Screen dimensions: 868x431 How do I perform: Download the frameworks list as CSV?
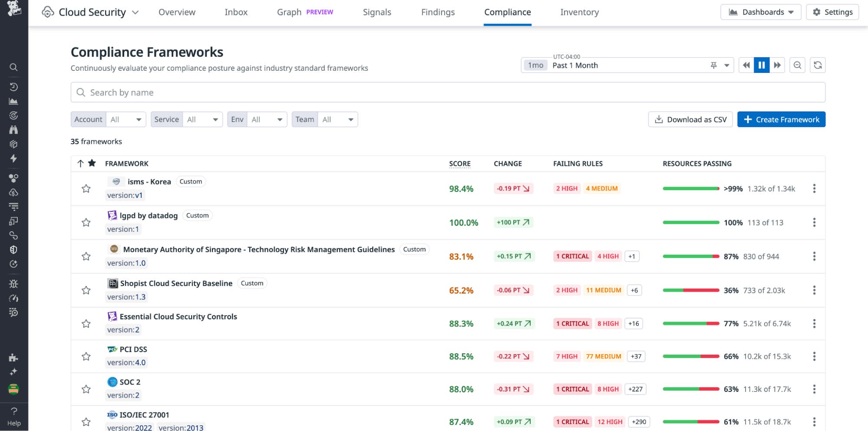tap(690, 119)
